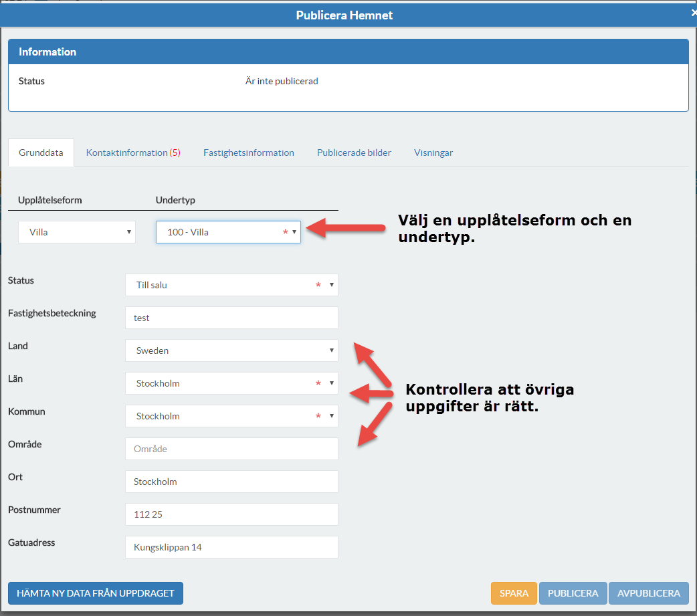Click the Postnummer label
The image size is (697, 616).
pos(34,510)
